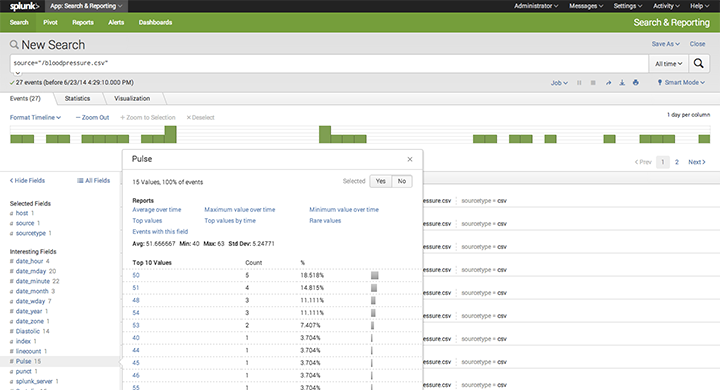Filter by Pulse value 54
Viewport: 720px width, 390px height.
136,312
